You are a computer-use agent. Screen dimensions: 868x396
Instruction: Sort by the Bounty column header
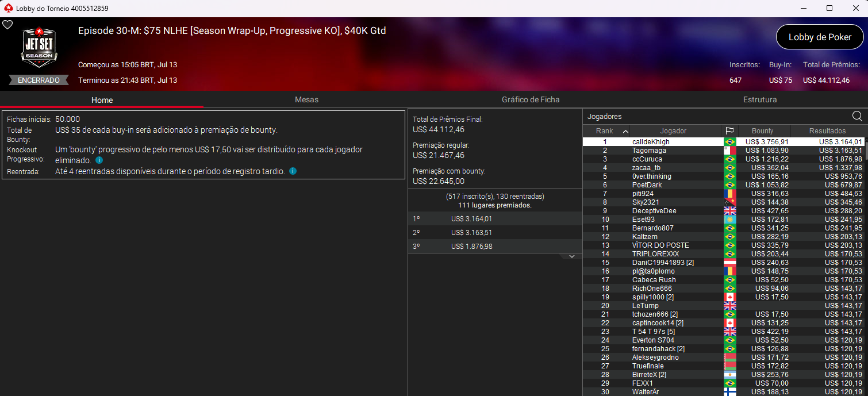pos(763,131)
